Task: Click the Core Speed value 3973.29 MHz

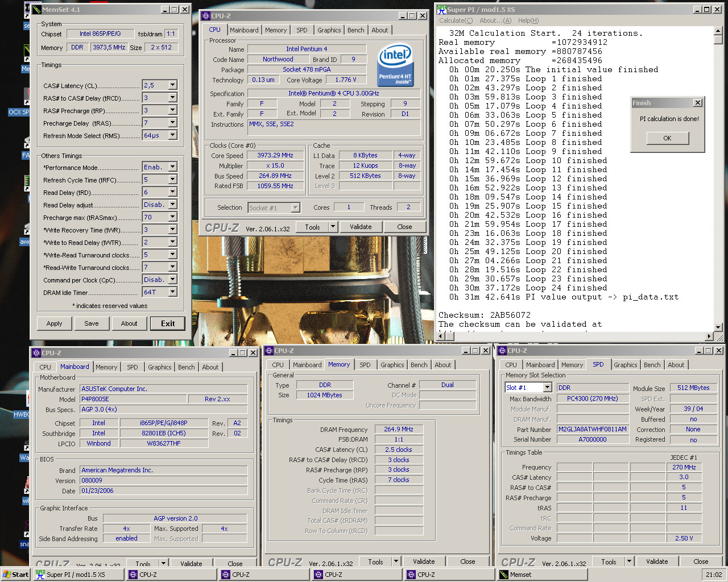Action: point(275,155)
